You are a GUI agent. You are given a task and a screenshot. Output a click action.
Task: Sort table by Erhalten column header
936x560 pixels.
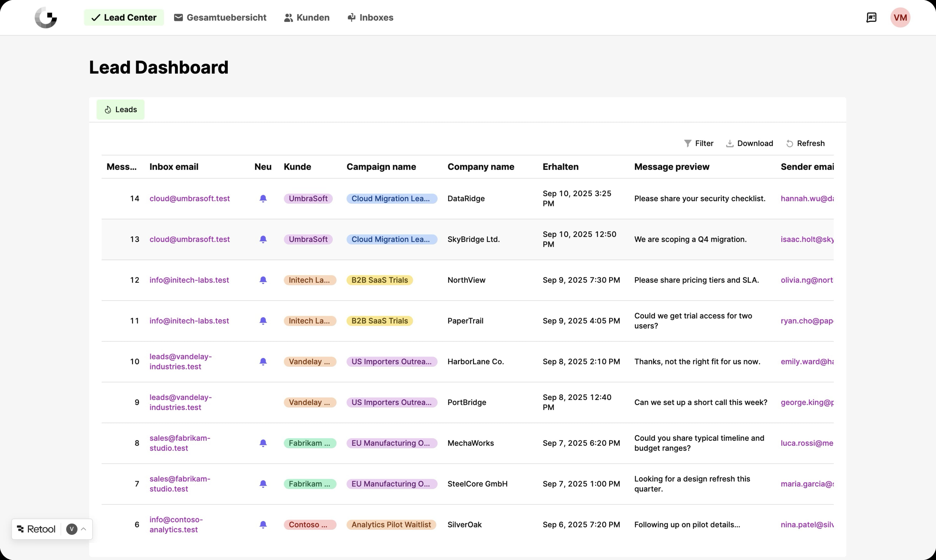coord(560,167)
